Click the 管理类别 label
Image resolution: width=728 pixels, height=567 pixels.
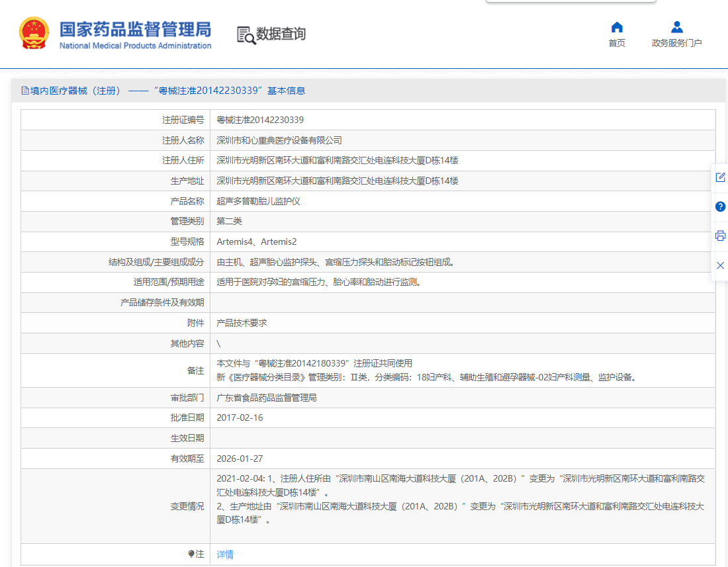pos(187,222)
